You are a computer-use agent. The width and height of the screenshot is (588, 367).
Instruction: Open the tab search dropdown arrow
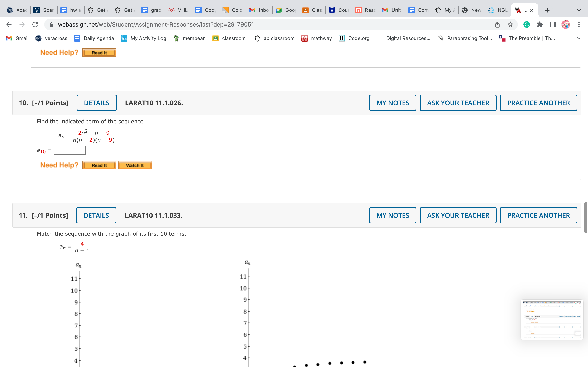579,10
